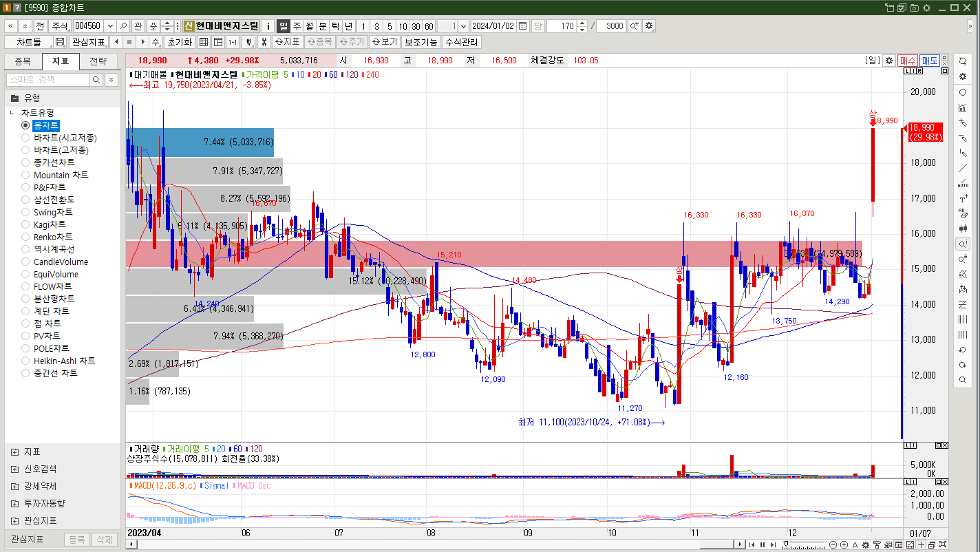The image size is (980, 552).
Task: Click the redo arrow in right toolbar
Action: tap(963, 365)
